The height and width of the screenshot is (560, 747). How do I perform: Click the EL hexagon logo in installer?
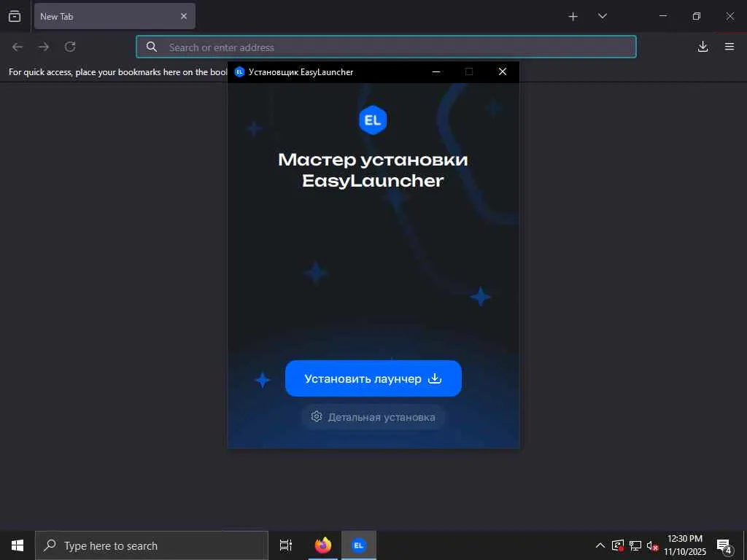click(x=373, y=120)
